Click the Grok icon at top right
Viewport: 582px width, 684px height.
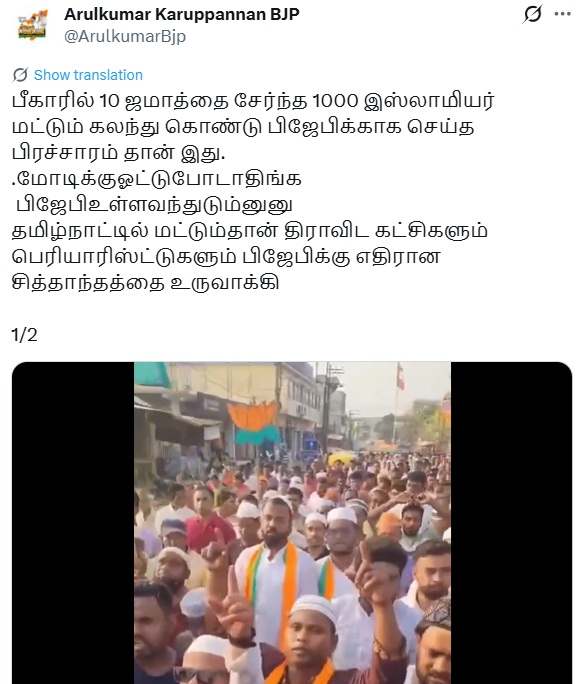pos(532,14)
